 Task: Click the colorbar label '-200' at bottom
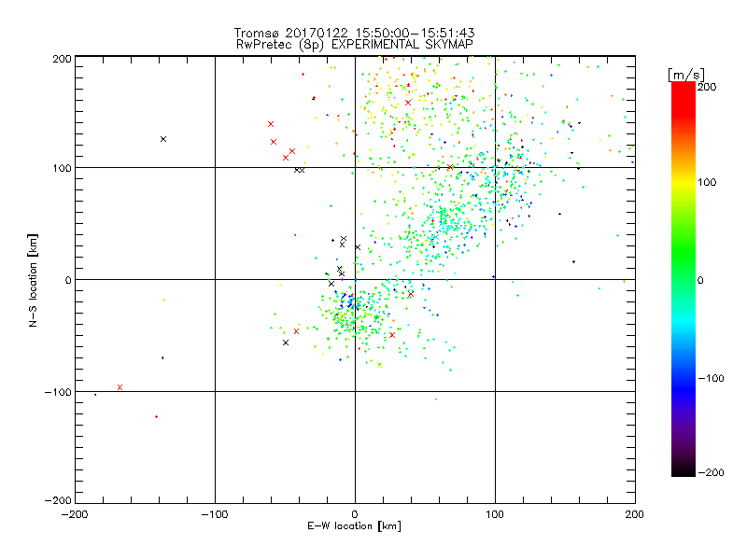pos(712,472)
